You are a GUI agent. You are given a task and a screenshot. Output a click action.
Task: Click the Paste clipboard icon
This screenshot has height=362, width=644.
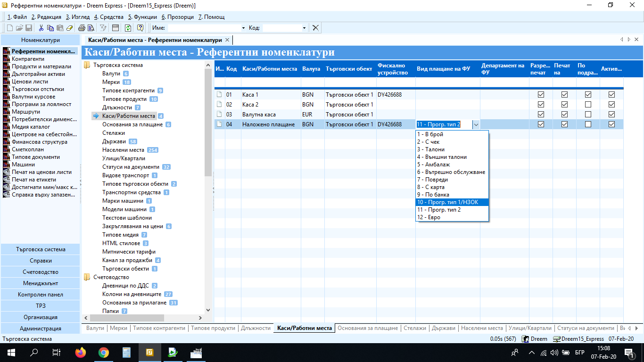pyautogui.click(x=60, y=28)
